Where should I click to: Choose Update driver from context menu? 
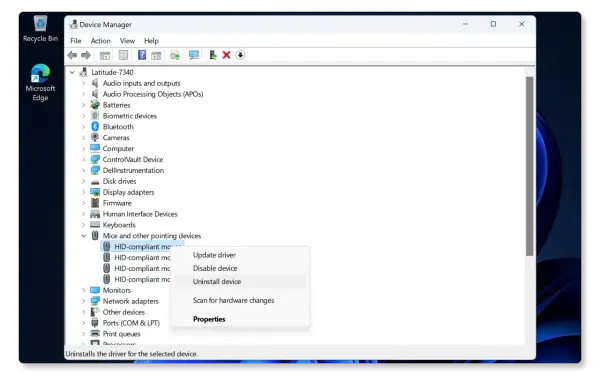[x=240, y=255]
